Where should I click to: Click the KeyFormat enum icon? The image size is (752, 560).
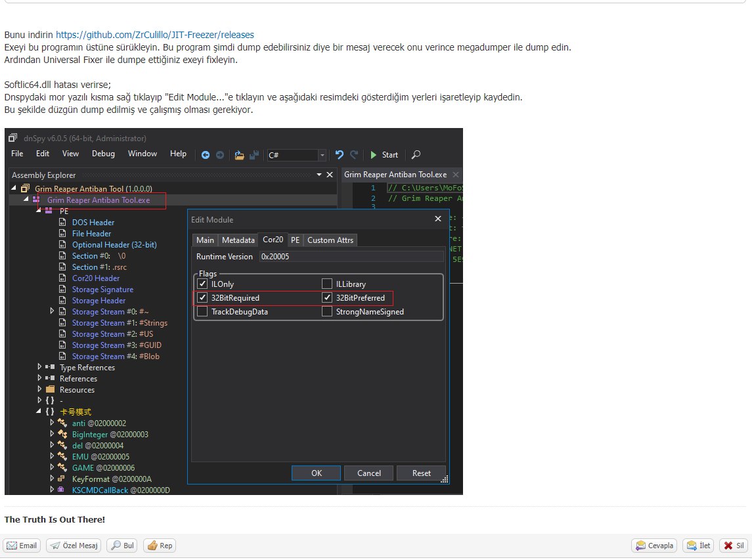(x=61, y=479)
